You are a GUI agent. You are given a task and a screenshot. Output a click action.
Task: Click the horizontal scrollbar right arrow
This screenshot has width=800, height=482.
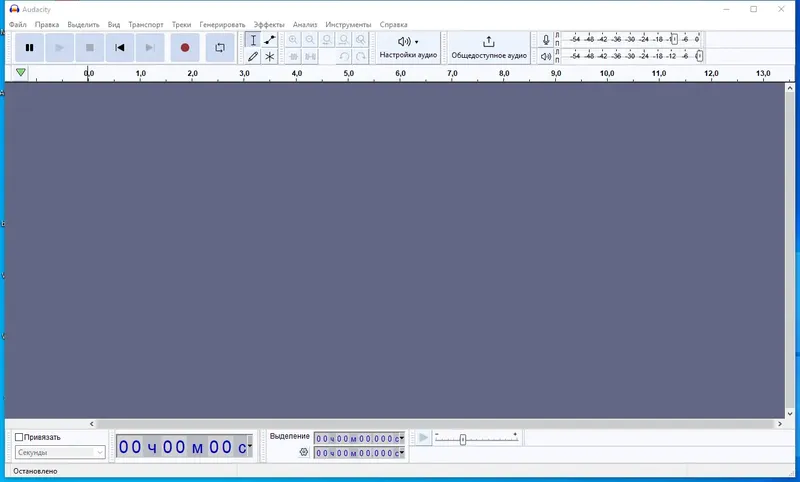click(780, 424)
